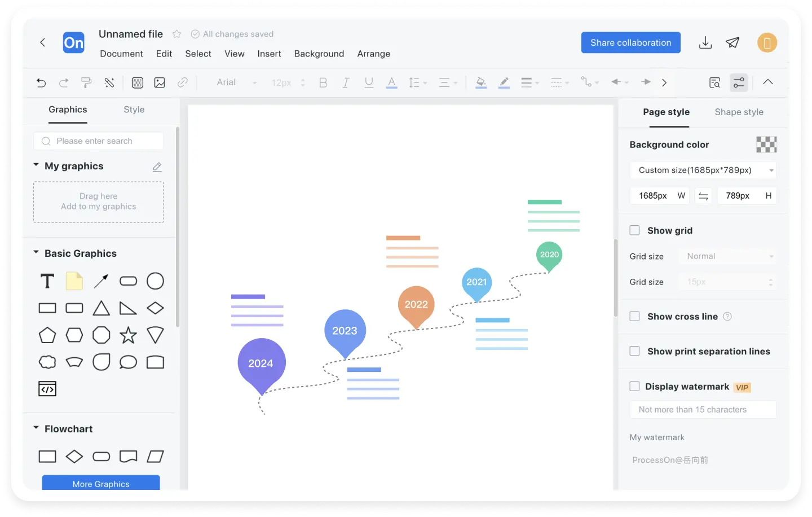
Task: Open the Custom size page dropdown
Action: pos(703,170)
